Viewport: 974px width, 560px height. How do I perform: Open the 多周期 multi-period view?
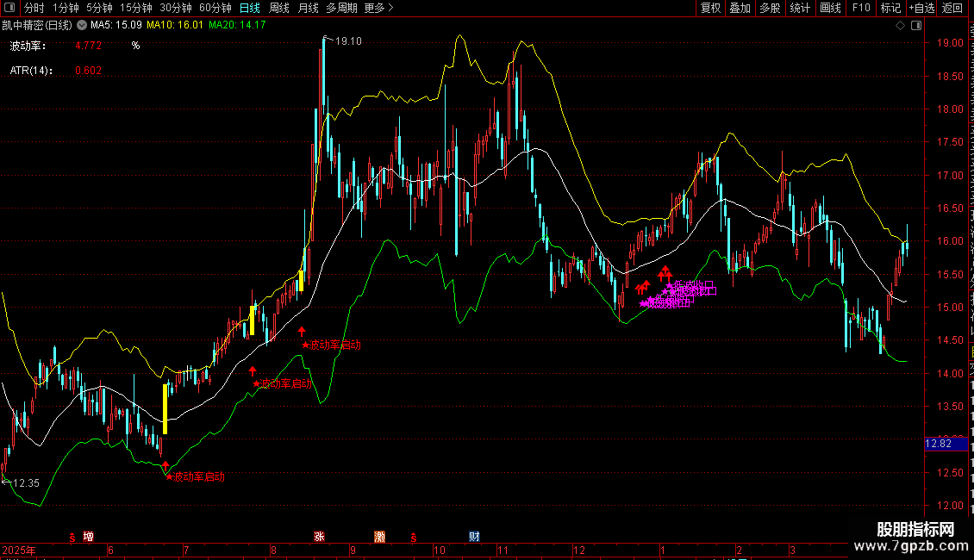341,8
